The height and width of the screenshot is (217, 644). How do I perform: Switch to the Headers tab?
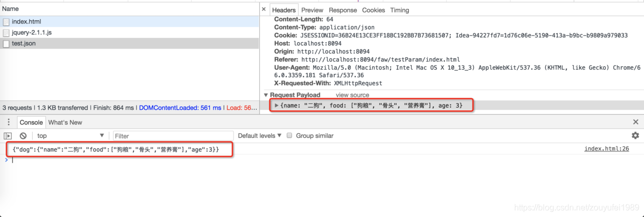click(x=284, y=10)
